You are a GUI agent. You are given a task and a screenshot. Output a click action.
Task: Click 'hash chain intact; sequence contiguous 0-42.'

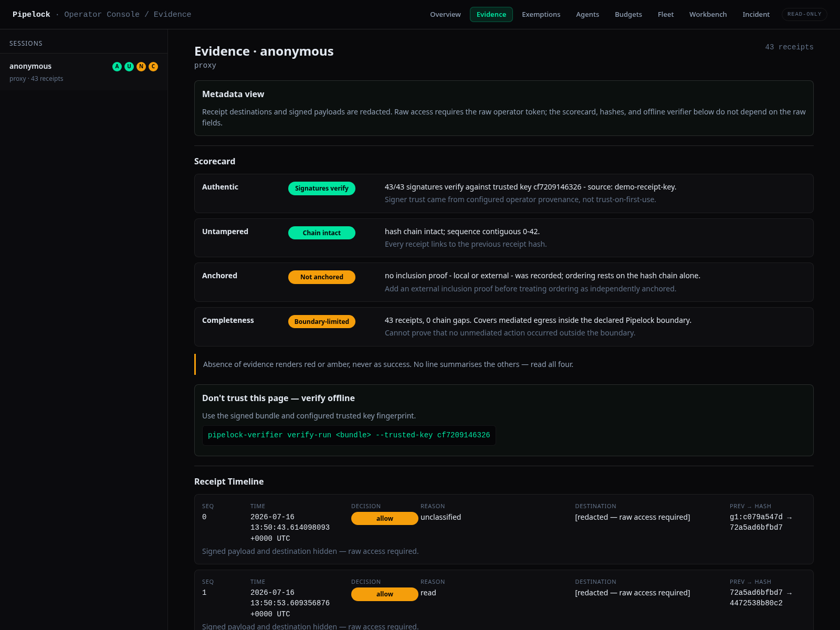click(x=462, y=232)
